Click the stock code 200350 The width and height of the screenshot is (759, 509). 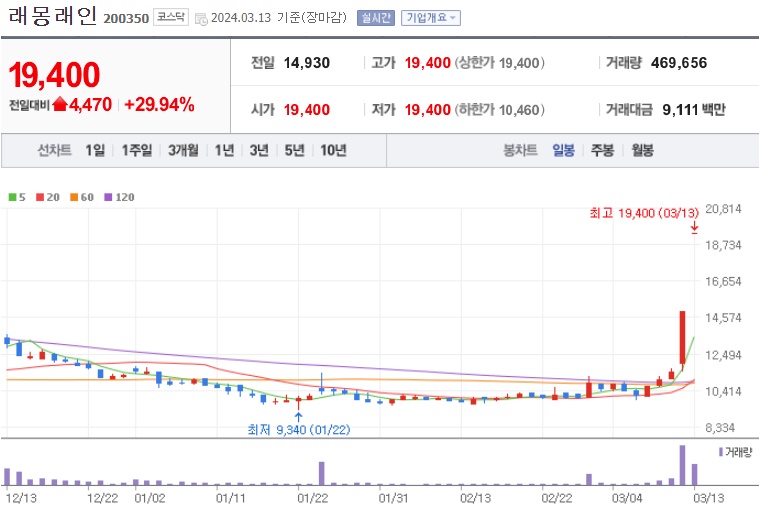126,19
